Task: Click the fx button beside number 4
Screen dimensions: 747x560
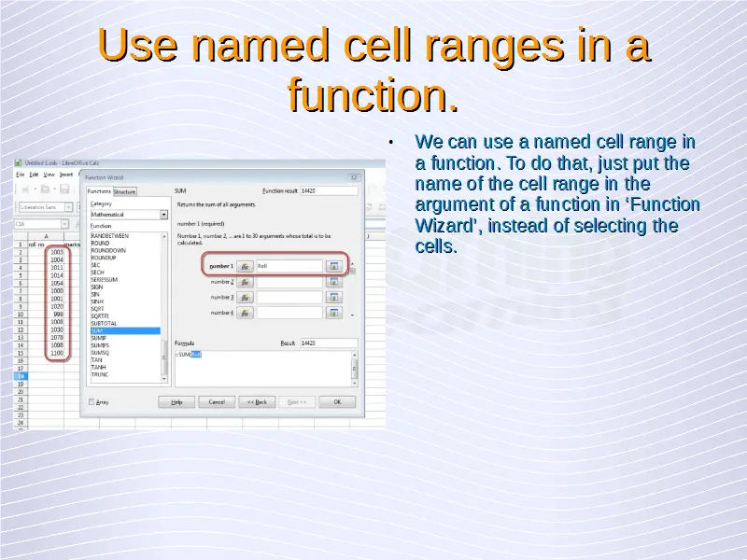Action: (x=244, y=314)
